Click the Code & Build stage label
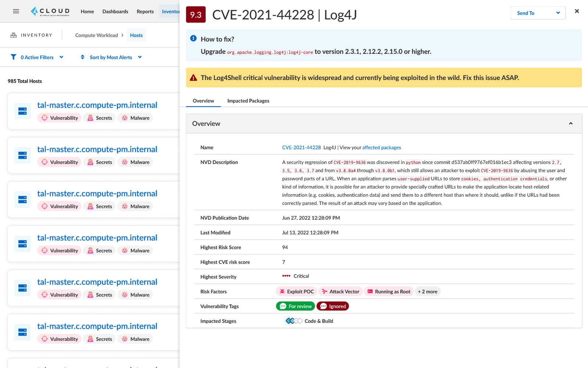Image resolution: width=588 pixels, height=368 pixels. pyautogui.click(x=319, y=321)
